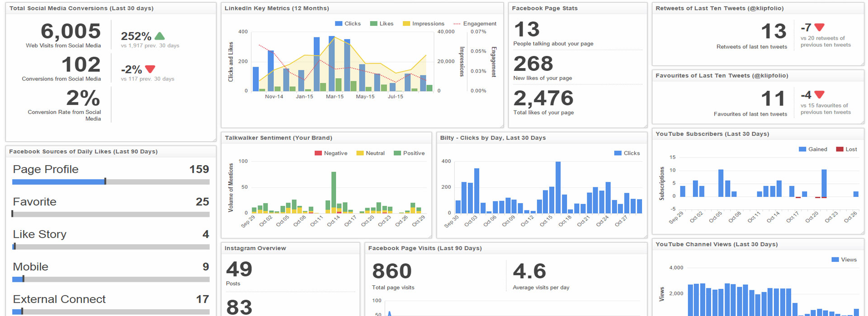Click the 102 conversions value
The image size is (868, 316).
tap(81, 65)
